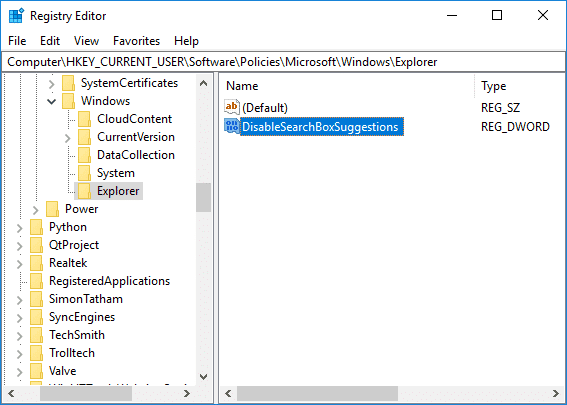The height and width of the screenshot is (405, 567).
Task: Select the TechSmith folder icon
Action: [x=37, y=335]
